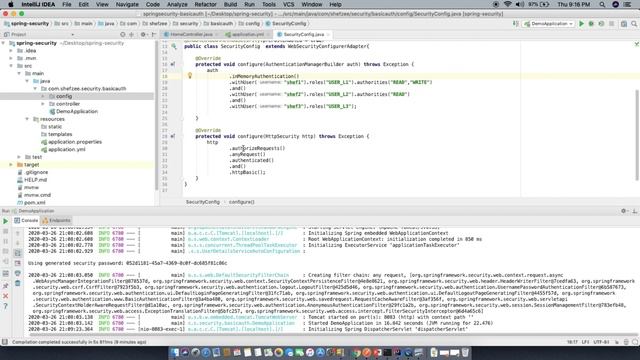
Task: Click the override gutter marker on line 16
Action: 173,64
